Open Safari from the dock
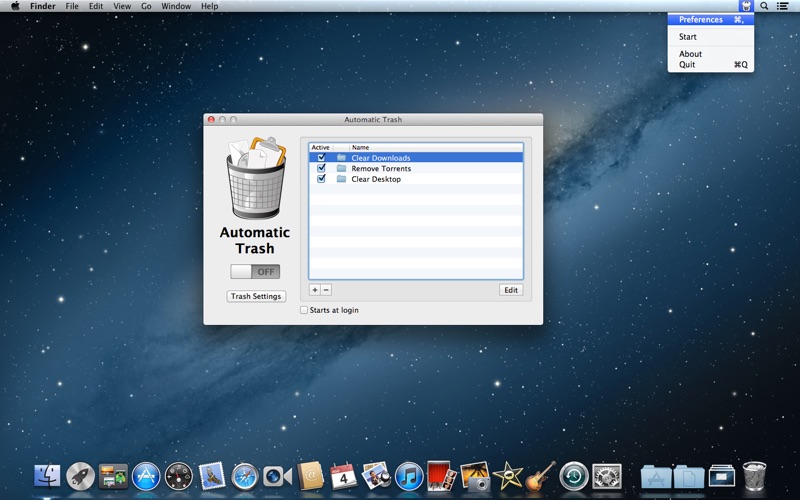800x500 pixels. tap(245, 477)
